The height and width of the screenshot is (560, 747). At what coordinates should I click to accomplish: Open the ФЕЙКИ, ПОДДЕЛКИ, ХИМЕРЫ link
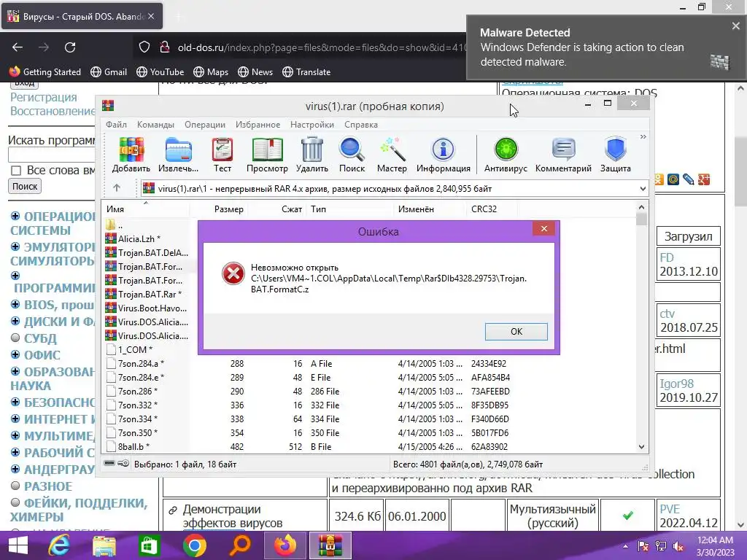pos(79,510)
